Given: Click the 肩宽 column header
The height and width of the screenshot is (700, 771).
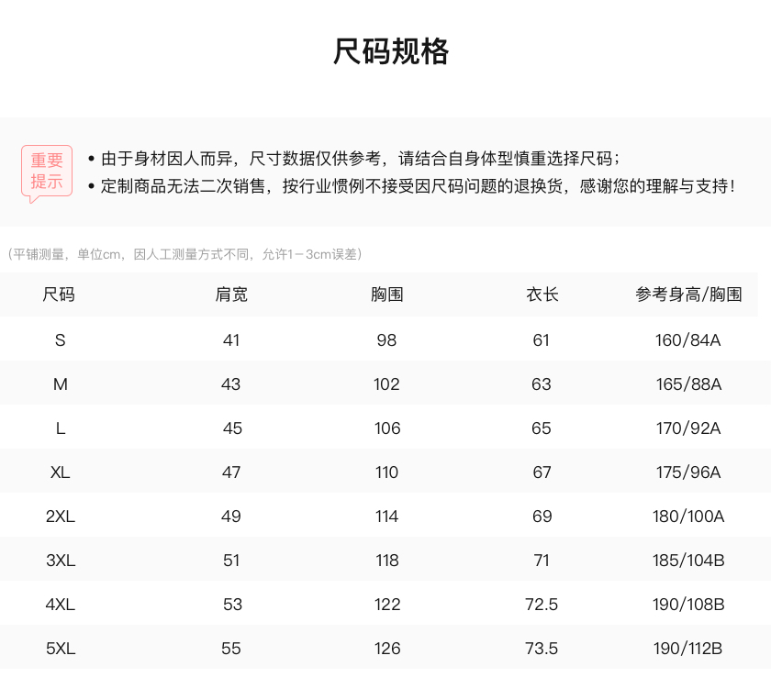Looking at the screenshot, I should (231, 294).
